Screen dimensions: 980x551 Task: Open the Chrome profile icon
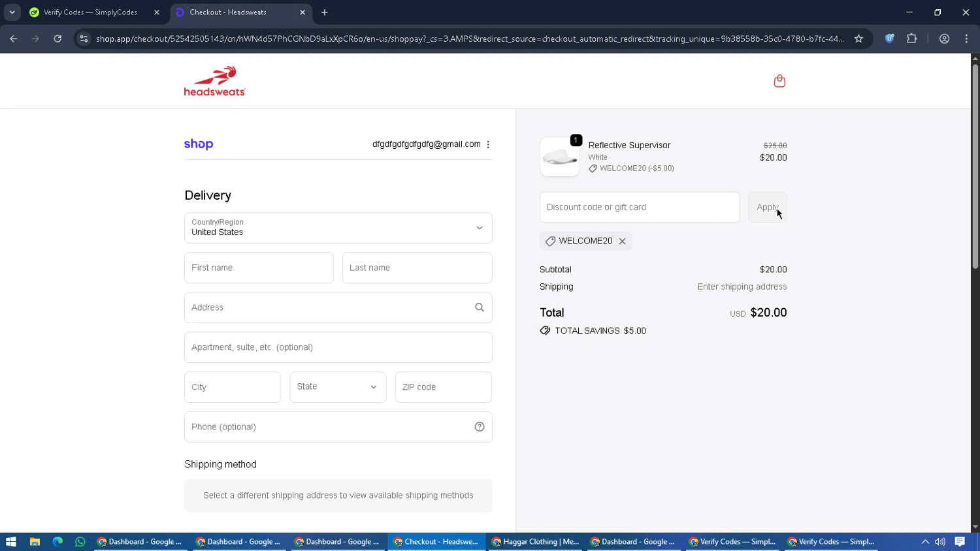coord(944,39)
